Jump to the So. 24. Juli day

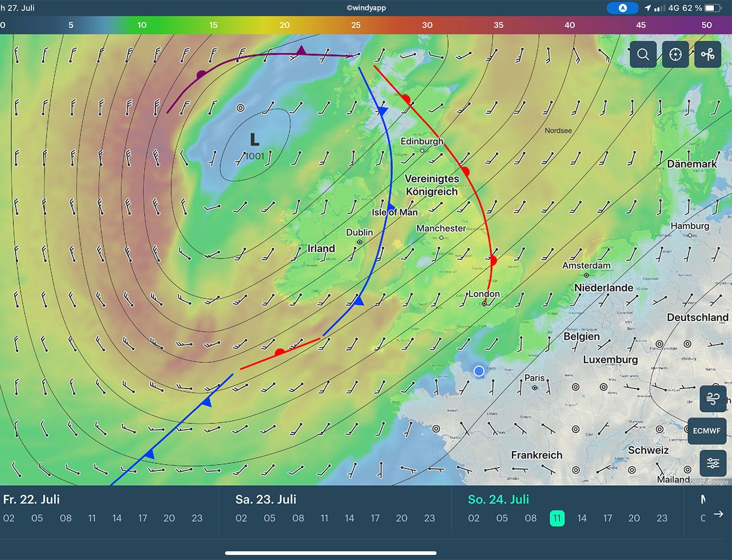click(498, 499)
